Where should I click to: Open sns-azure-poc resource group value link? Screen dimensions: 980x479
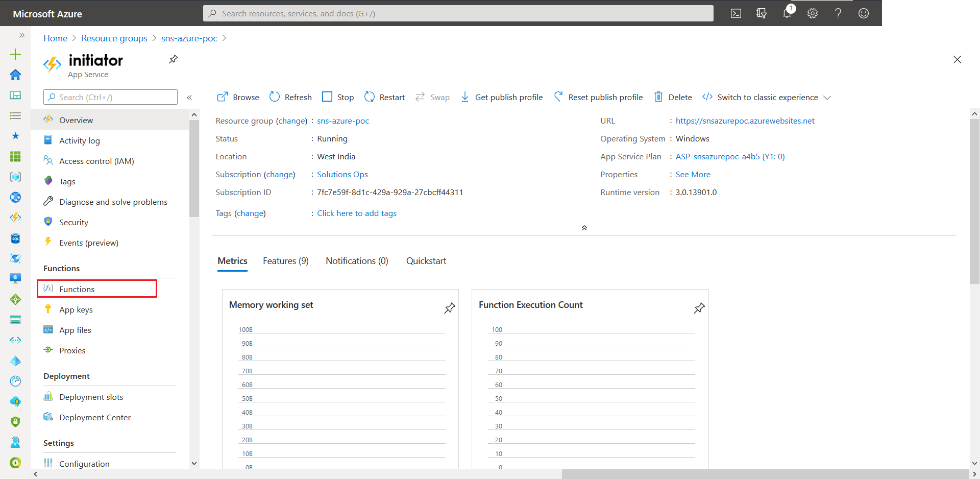point(343,121)
